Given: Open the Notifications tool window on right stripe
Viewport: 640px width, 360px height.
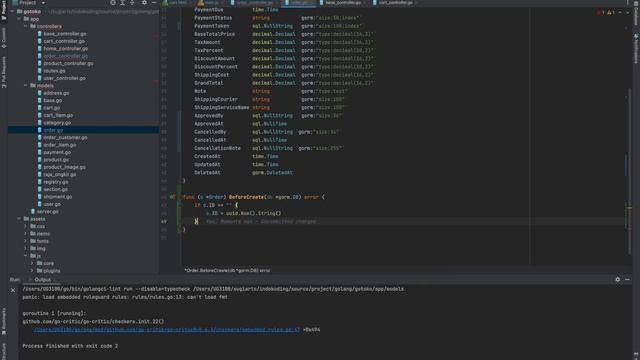Looking at the screenshot, I should pyautogui.click(x=636, y=49).
